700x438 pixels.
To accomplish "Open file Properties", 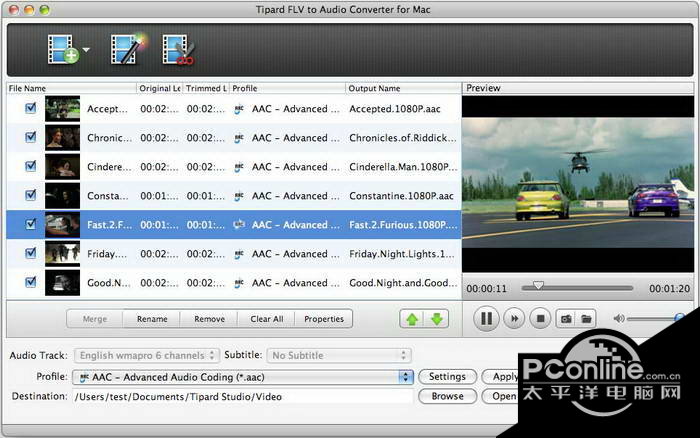I will point(324,319).
